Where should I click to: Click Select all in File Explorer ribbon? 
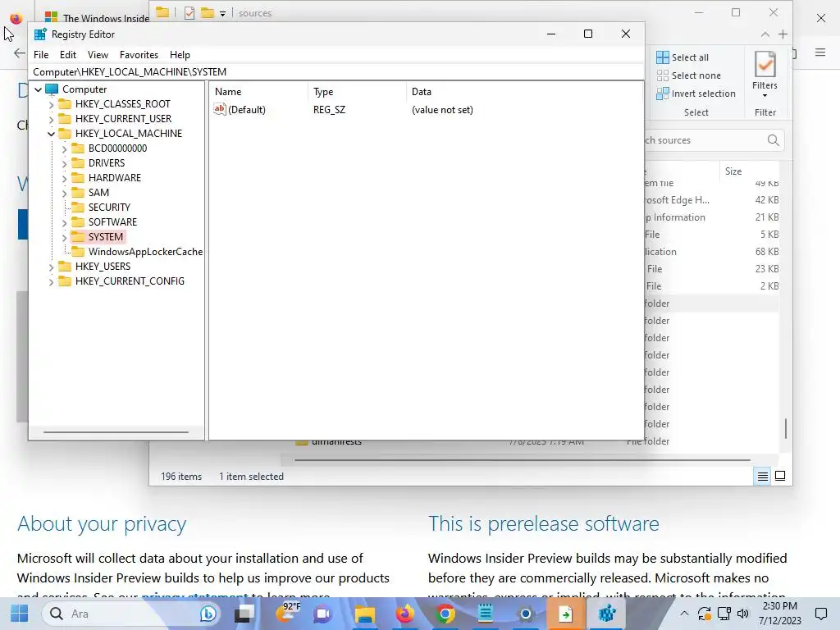682,57
